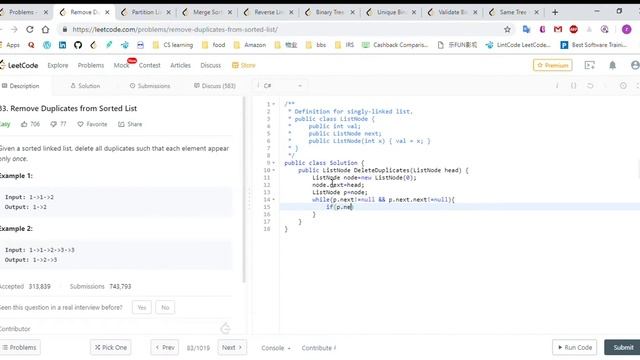Click the browser reload icon
This screenshot has height=360, width=640.
pyautogui.click(x=29, y=29)
